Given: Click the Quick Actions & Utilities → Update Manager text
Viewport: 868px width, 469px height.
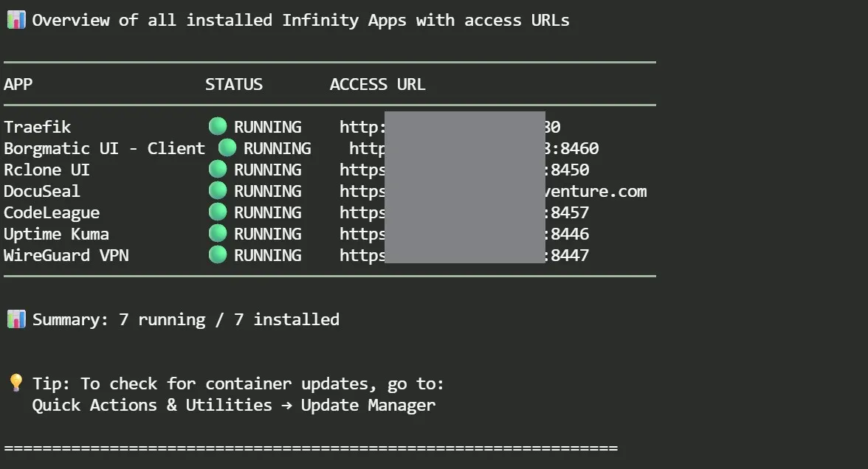Looking at the screenshot, I should 233,406.
